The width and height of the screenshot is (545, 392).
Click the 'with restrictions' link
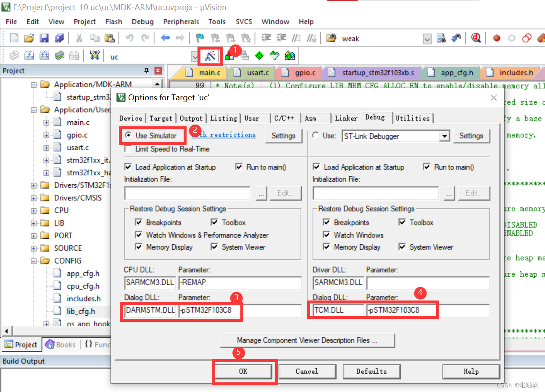(224, 135)
